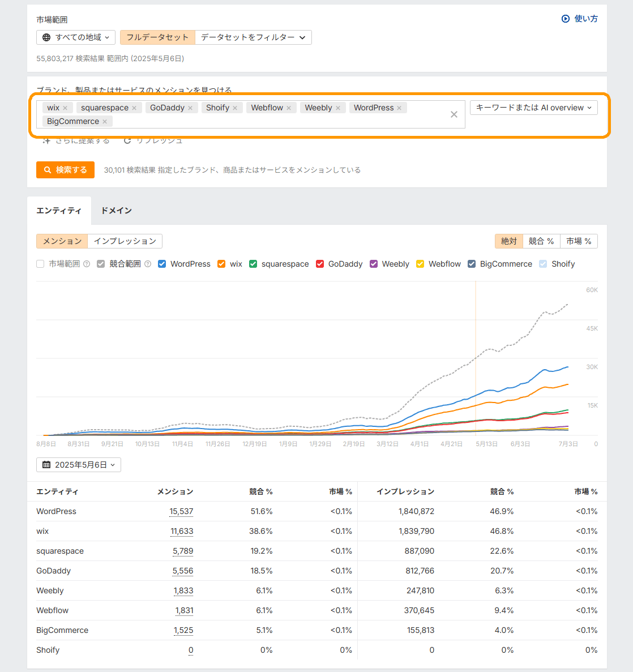
Task: Clear all brand tags using the large × icon
Action: tap(454, 114)
